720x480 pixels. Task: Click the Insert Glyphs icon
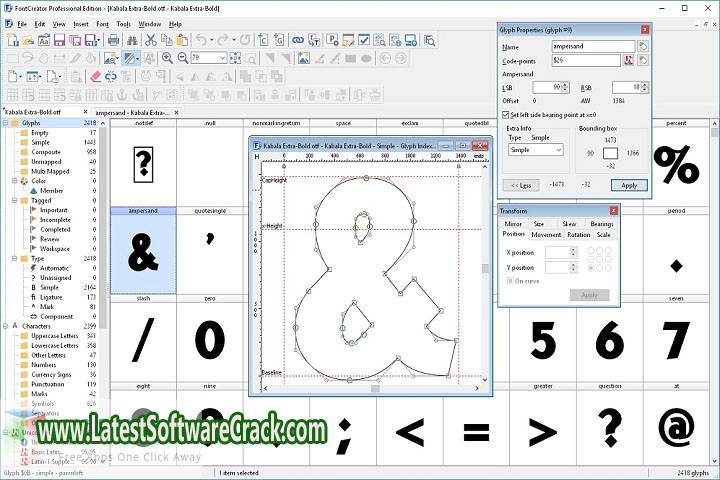[x=279, y=40]
